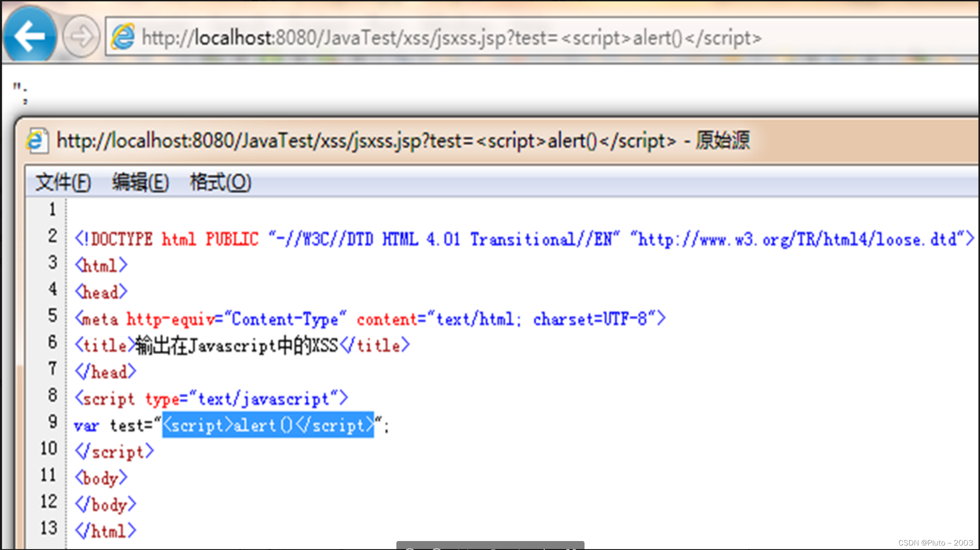The height and width of the screenshot is (550, 980).
Task: Click the '";' output on the browser page
Action: pyautogui.click(x=20, y=93)
